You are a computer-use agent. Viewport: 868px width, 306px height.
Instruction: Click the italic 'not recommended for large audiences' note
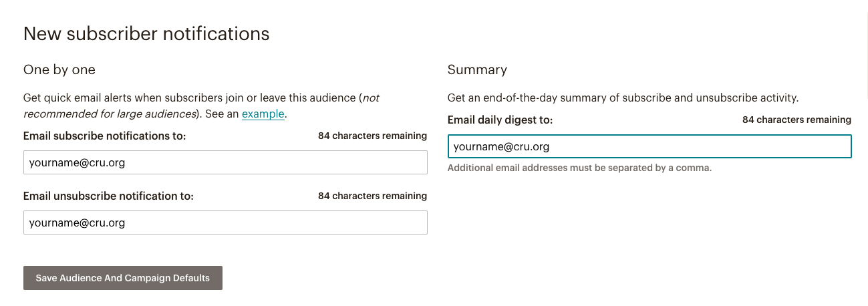(110, 114)
